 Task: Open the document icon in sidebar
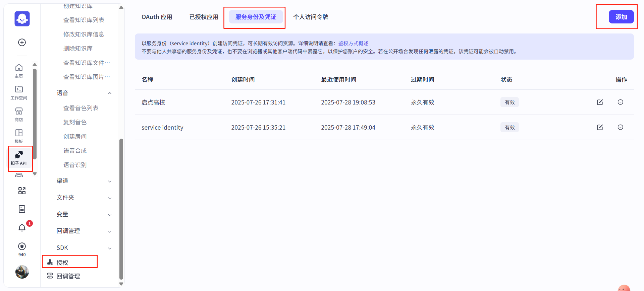(22, 209)
